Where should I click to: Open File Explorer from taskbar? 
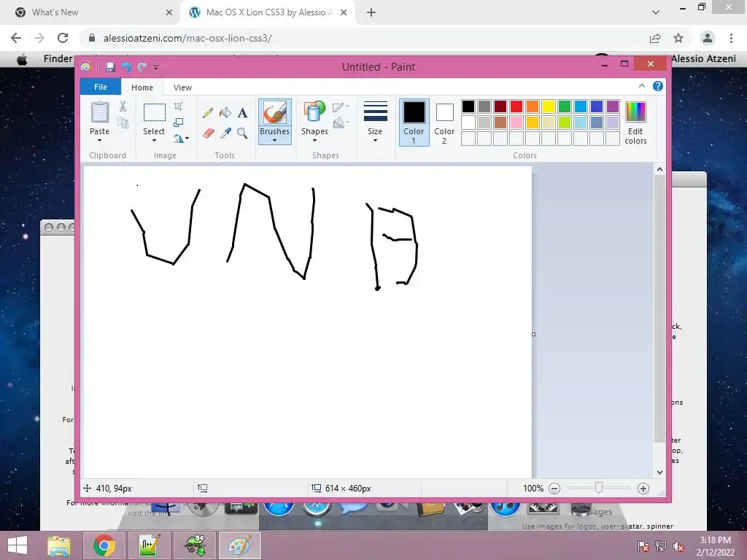click(59, 545)
